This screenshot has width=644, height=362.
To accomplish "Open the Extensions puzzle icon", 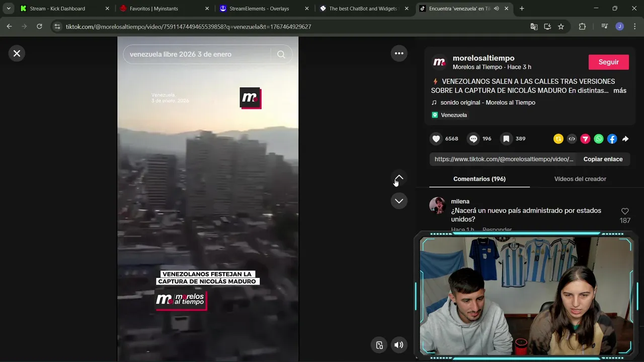I will tap(582, 27).
